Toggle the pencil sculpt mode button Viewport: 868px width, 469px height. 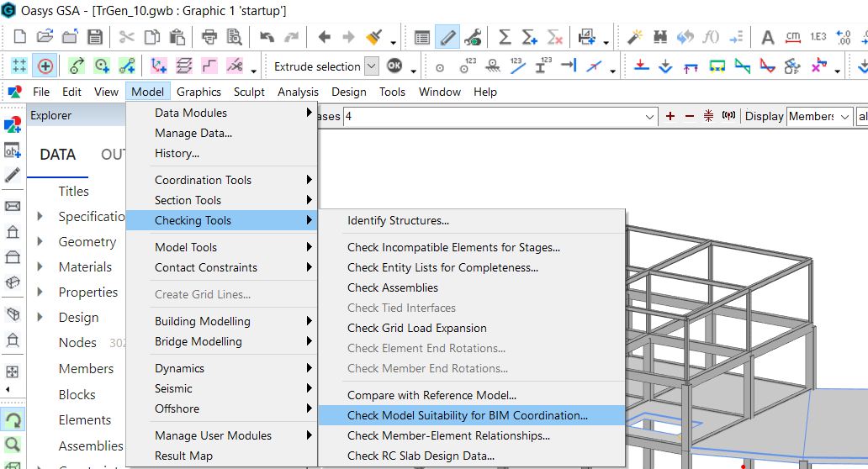pos(447,37)
